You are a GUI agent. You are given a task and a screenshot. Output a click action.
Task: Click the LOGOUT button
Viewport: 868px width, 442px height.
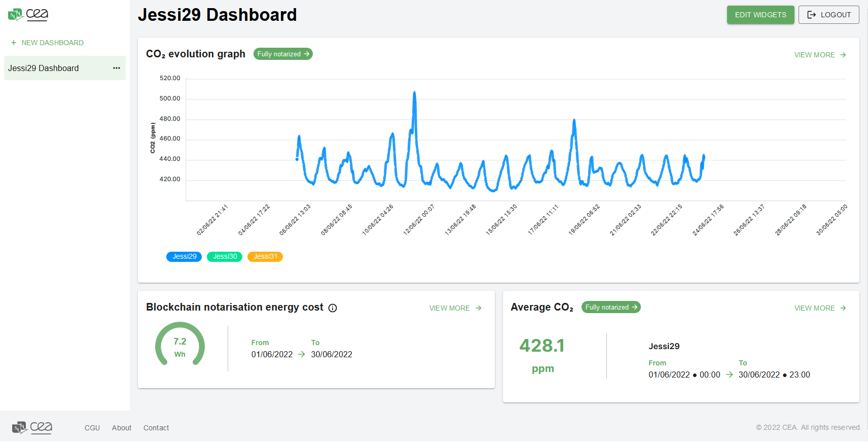(829, 15)
